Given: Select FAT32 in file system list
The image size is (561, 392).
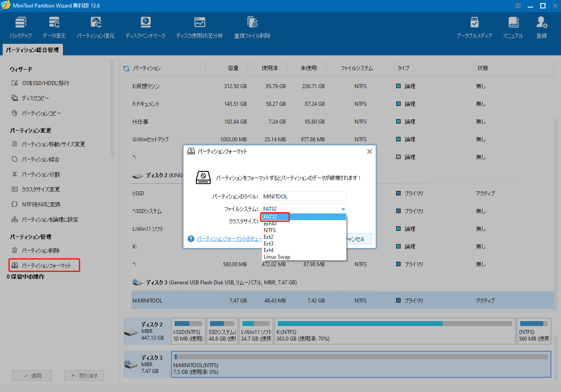Looking at the screenshot, I should click(304, 217).
